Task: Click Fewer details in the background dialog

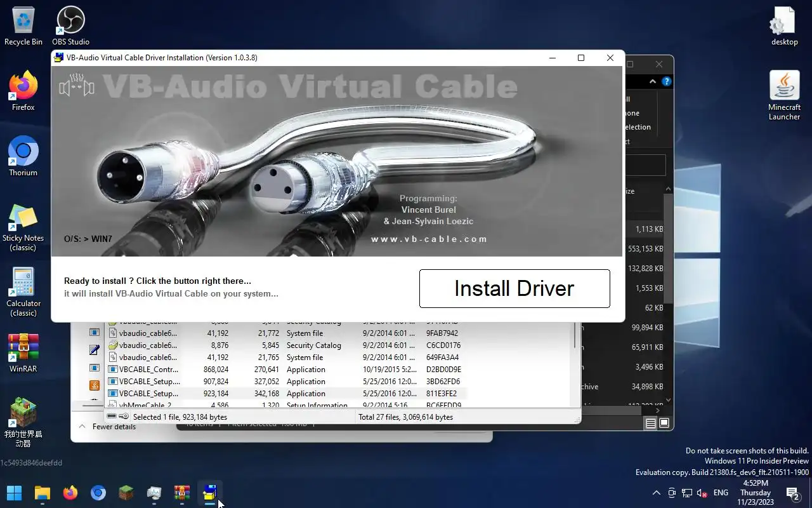Action: point(107,427)
